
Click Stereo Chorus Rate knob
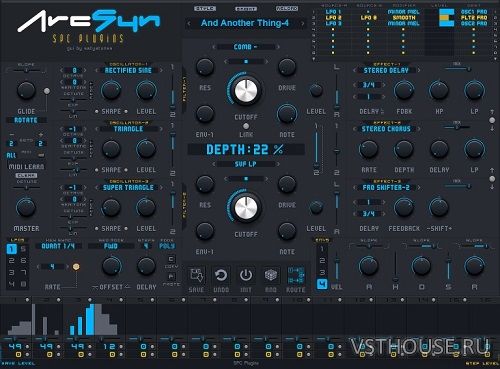pyautogui.click(x=369, y=149)
